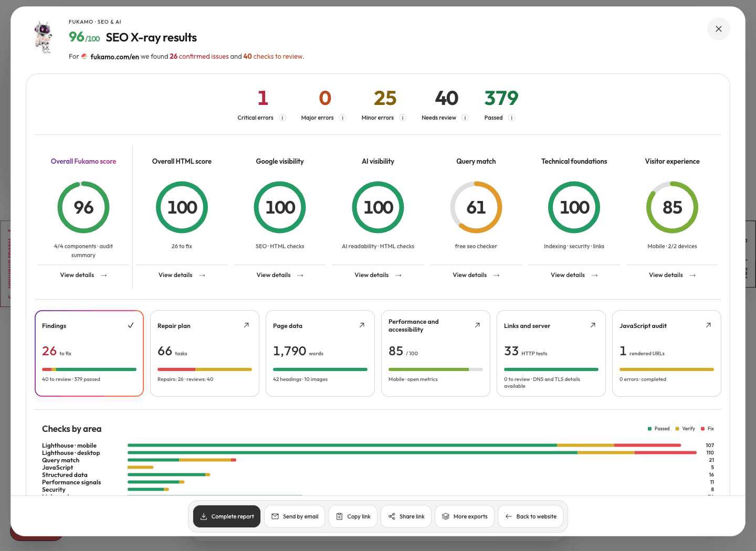Screen dimensions: 756x551
Task: Click the Checks by area heading
Action: click(x=72, y=429)
